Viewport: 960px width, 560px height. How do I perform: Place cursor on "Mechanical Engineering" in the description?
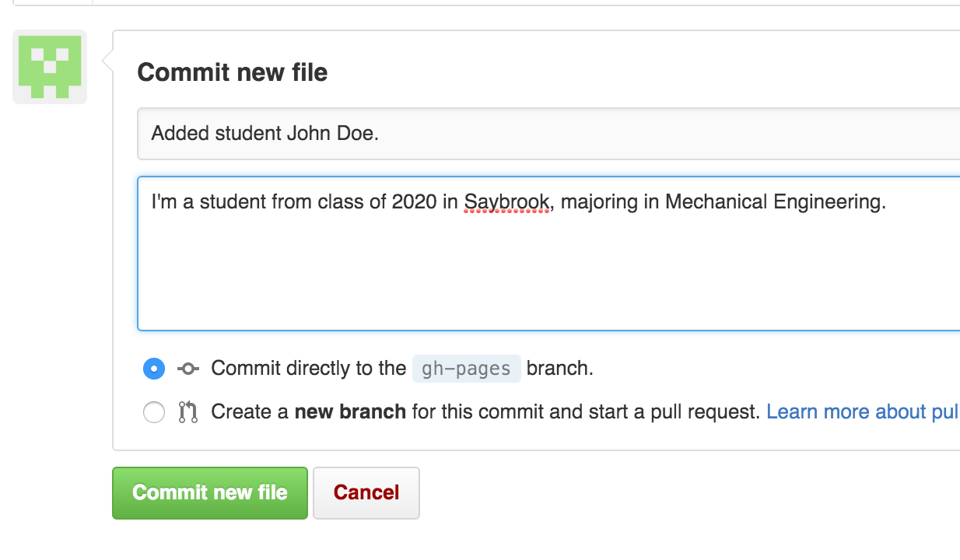774,202
